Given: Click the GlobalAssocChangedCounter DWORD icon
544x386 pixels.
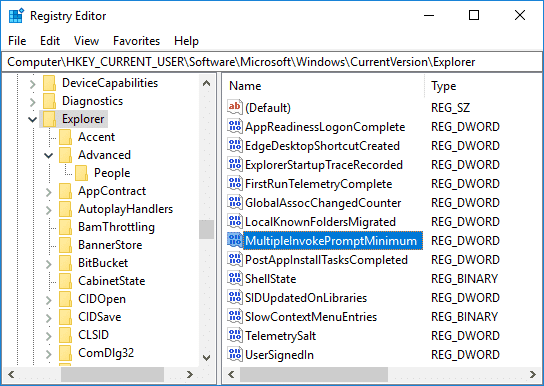Looking at the screenshot, I should 235,202.
